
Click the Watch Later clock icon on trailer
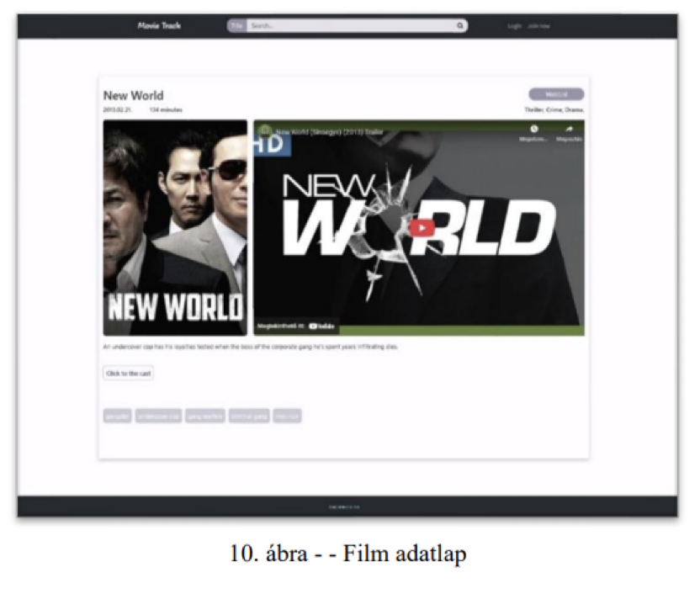pos(534,129)
